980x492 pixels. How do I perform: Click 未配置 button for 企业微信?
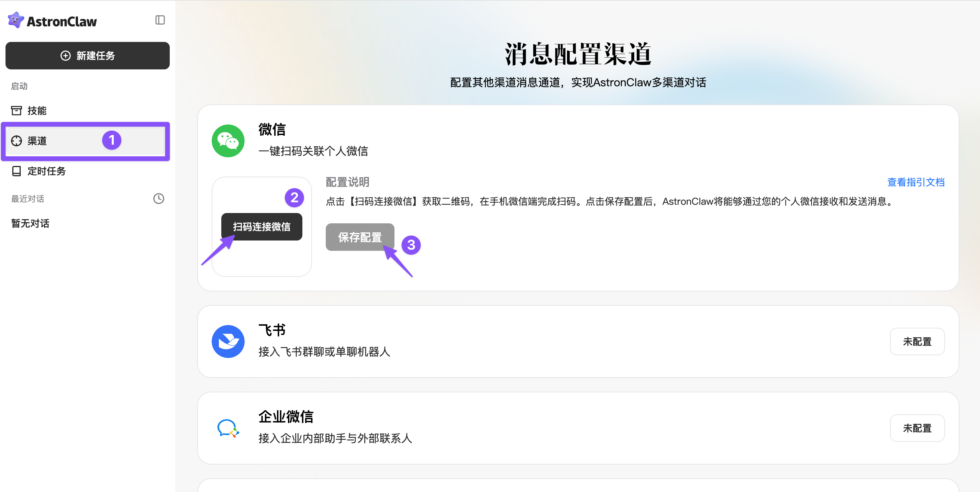point(917,428)
